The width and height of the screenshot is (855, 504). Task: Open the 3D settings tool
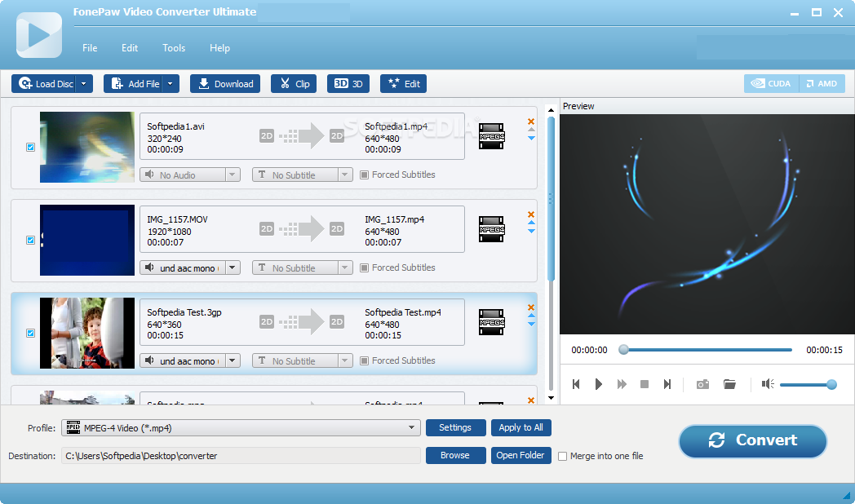coord(348,84)
